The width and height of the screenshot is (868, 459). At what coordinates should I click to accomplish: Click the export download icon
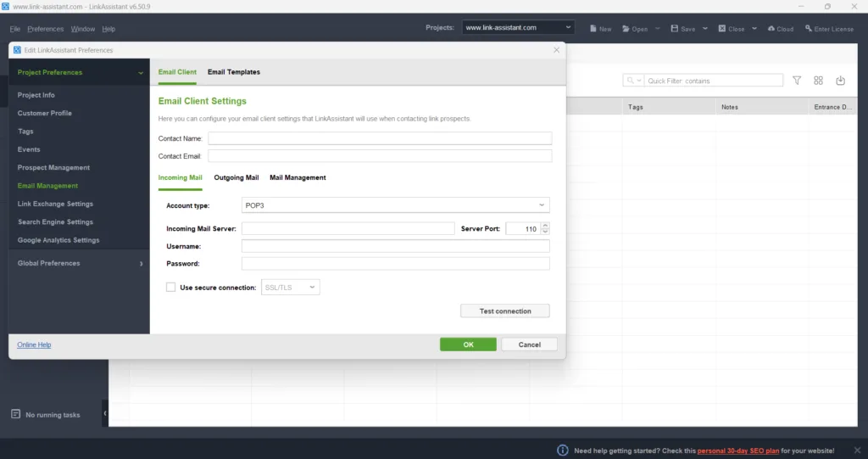click(x=840, y=81)
